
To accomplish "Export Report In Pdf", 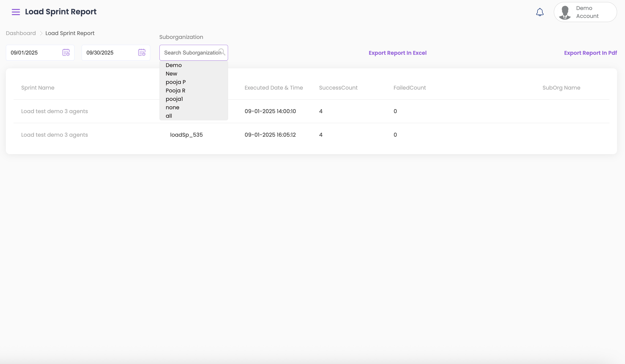I will point(590,53).
